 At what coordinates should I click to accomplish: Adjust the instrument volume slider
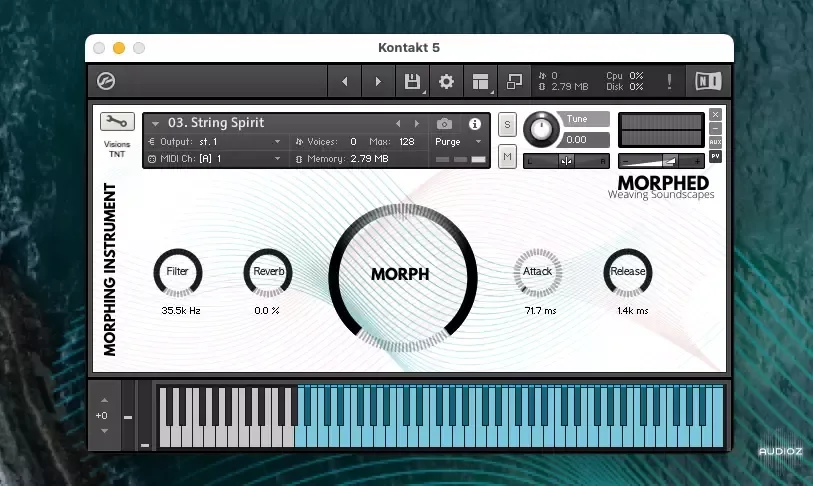(x=661, y=161)
